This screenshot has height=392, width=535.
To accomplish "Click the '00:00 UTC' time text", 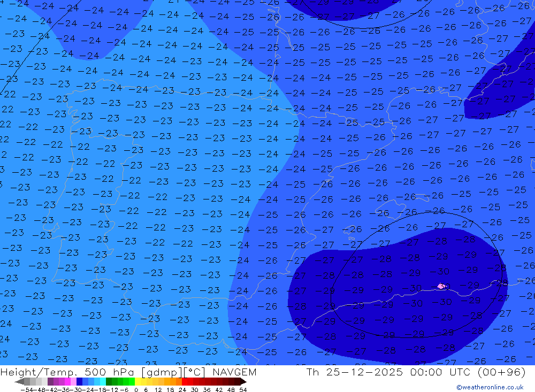I will 440,372.
